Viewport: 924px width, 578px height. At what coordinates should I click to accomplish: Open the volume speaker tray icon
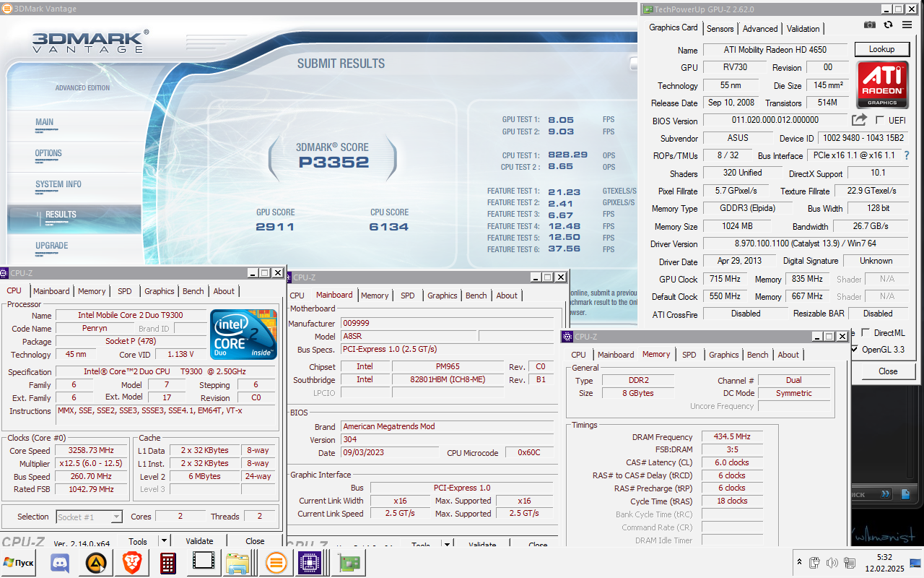click(832, 562)
